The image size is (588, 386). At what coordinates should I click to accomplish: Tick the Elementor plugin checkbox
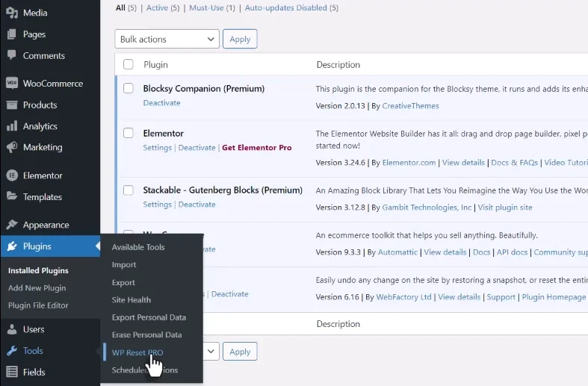[129, 134]
